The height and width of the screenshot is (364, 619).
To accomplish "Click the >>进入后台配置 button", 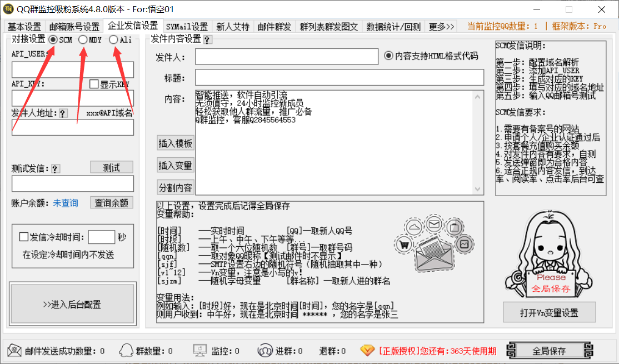I will (x=73, y=304).
